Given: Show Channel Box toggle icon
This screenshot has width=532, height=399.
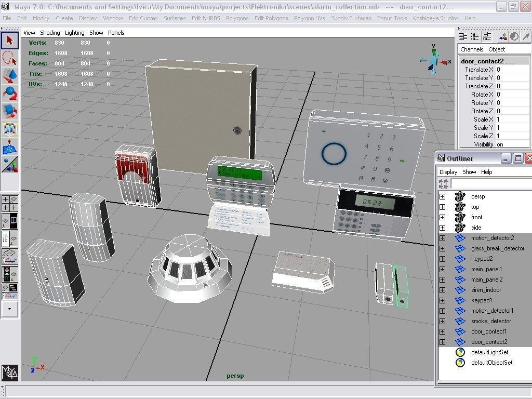Looking at the screenshot, I should click(x=487, y=36).
